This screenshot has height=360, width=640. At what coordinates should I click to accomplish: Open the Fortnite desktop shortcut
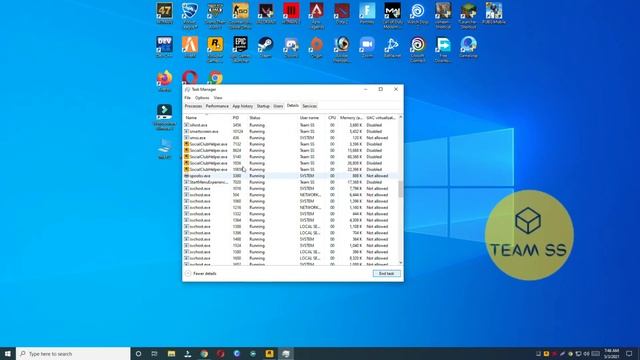(x=367, y=13)
